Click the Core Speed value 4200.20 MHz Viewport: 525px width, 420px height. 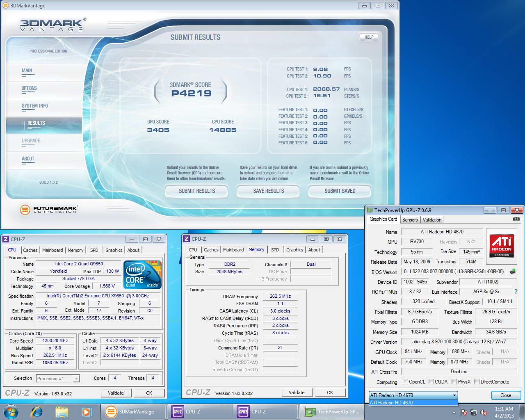point(55,340)
